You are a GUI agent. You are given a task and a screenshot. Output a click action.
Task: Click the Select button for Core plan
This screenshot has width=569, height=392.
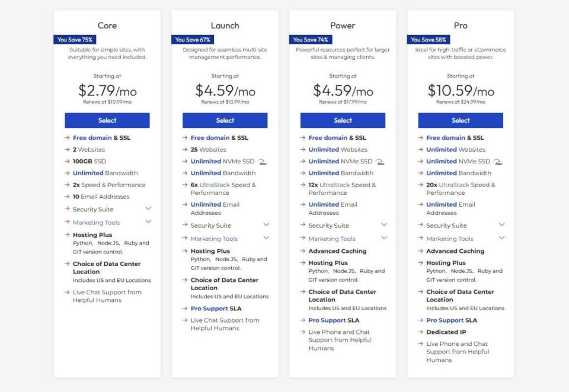(x=107, y=120)
